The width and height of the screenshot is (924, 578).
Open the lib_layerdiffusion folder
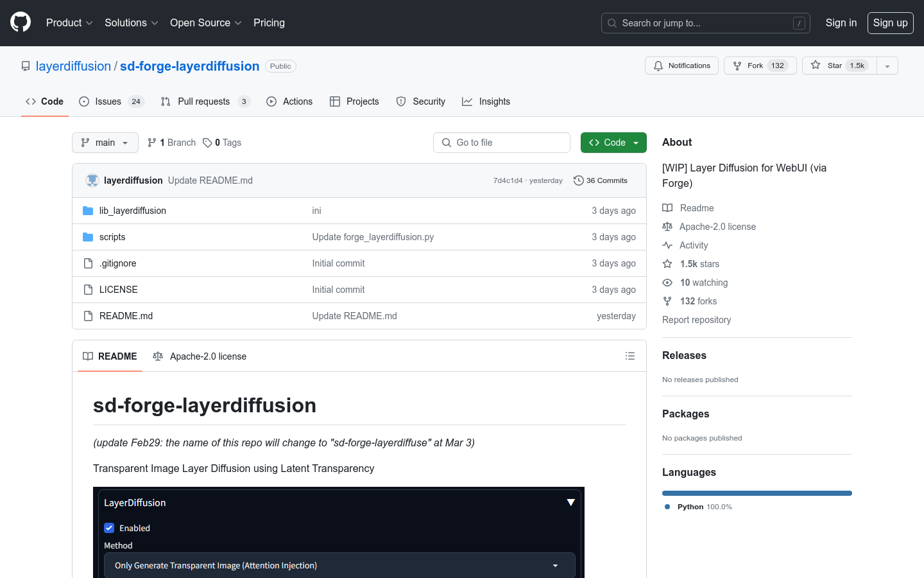coord(132,211)
